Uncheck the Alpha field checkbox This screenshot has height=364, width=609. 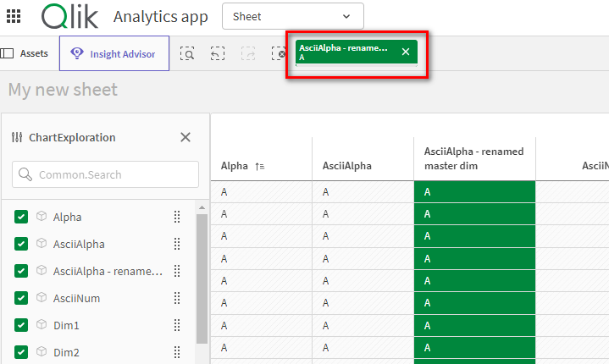22,217
